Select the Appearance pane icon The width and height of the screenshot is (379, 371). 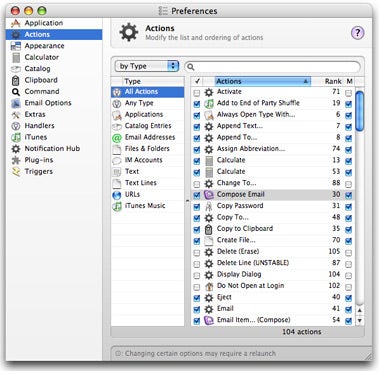(16, 46)
